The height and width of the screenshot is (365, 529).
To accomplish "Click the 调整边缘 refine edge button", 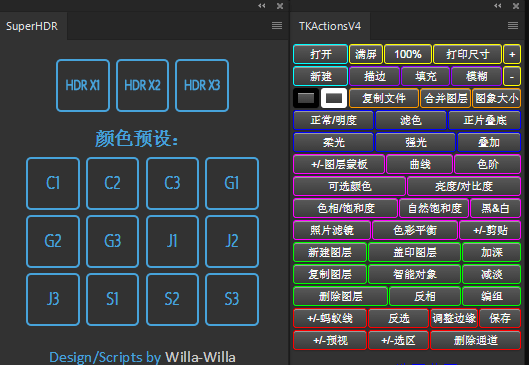I will [454, 318].
